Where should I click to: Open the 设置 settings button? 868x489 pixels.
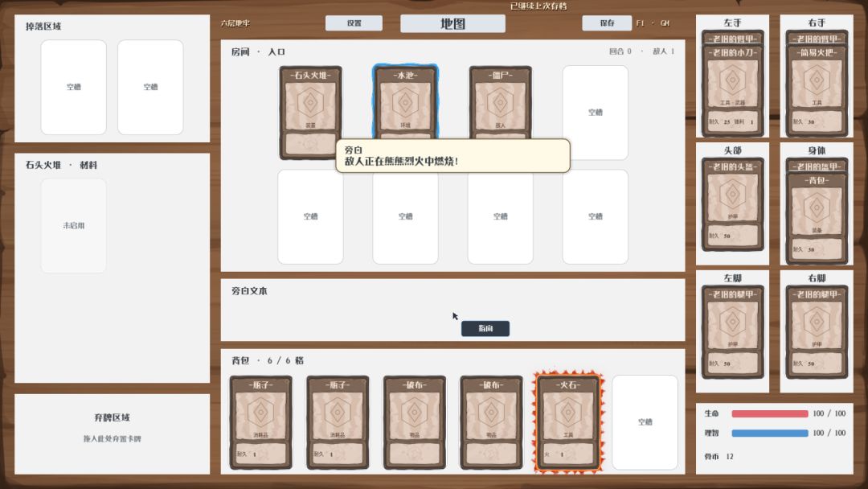[x=354, y=23]
